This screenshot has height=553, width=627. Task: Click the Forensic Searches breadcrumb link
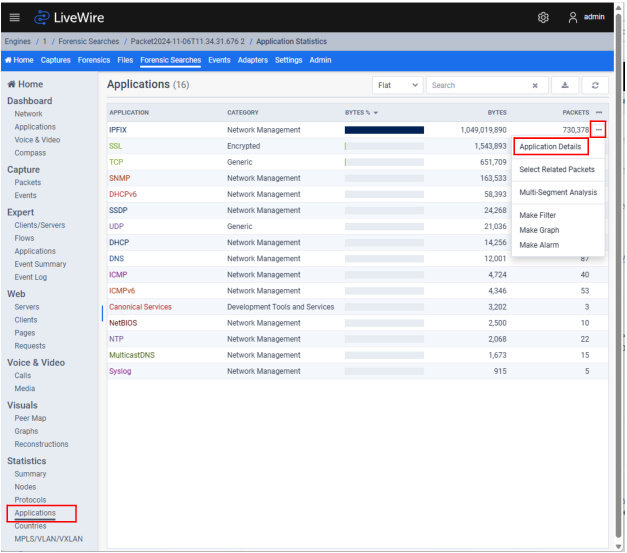click(89, 42)
